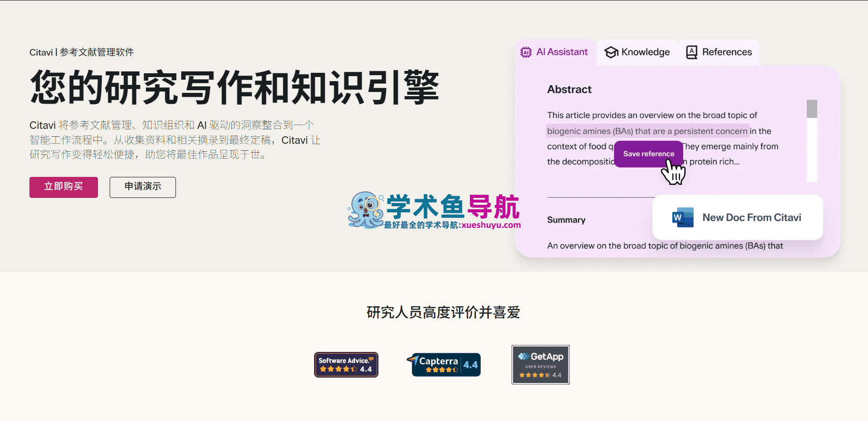The height and width of the screenshot is (421, 868).
Task: Click the References book icon
Action: tap(692, 52)
